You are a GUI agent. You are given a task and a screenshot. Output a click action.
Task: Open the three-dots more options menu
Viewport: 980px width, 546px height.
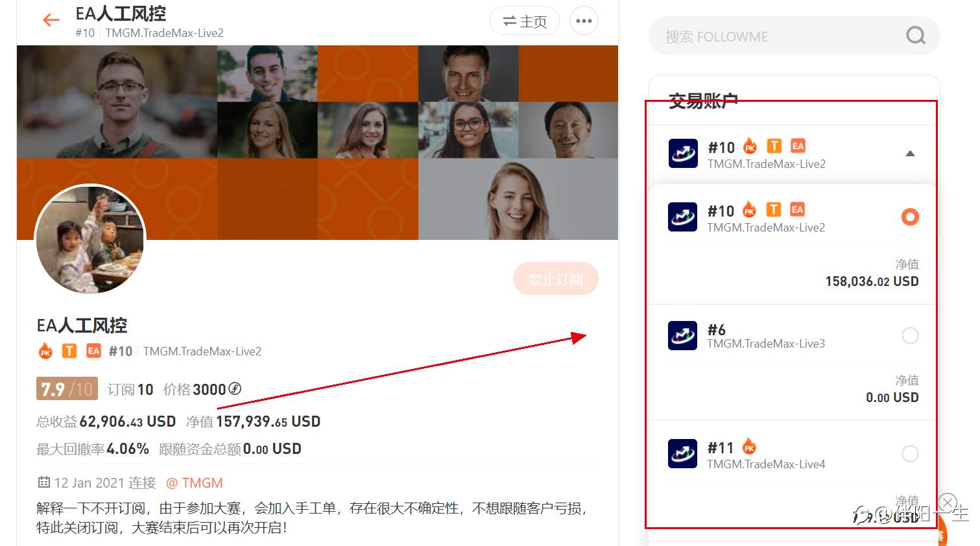(x=584, y=21)
